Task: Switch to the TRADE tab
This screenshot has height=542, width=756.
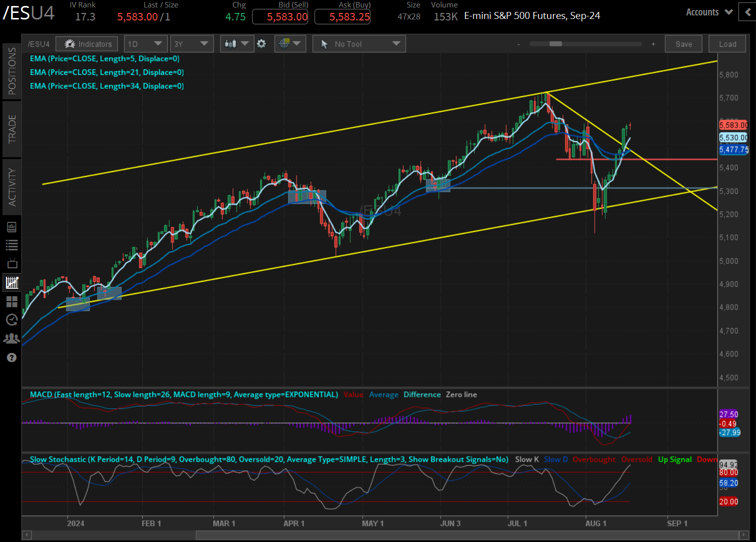Action: click(x=12, y=129)
